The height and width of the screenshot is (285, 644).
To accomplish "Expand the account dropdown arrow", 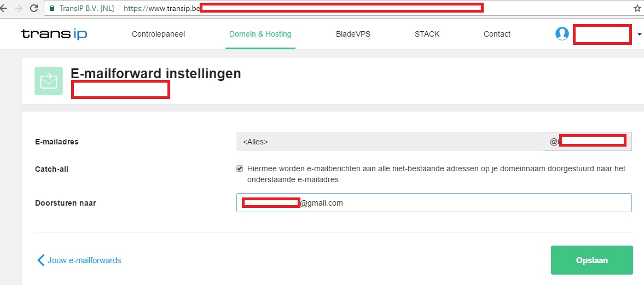I will pyautogui.click(x=639, y=34).
